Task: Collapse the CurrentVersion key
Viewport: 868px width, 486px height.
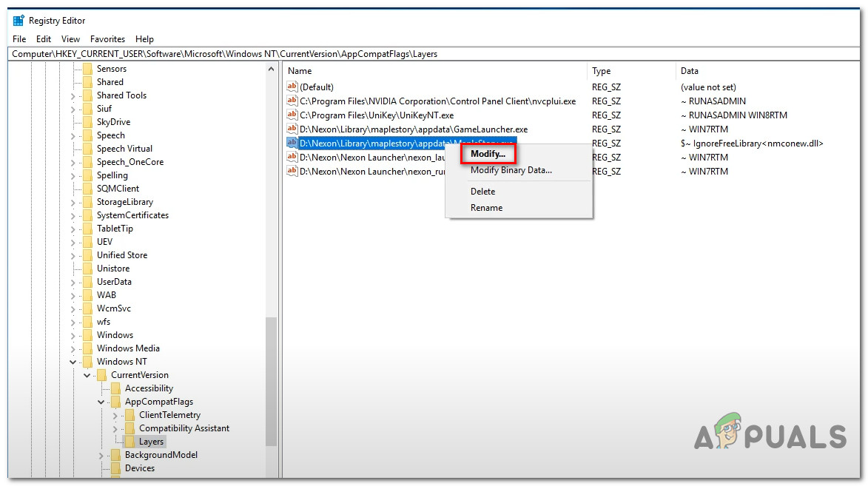Action: [87, 375]
